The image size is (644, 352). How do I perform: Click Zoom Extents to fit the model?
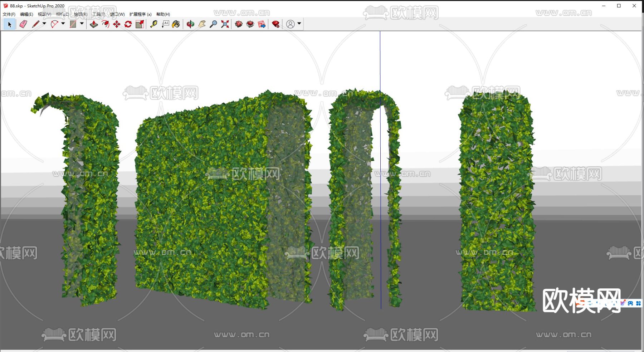(225, 24)
